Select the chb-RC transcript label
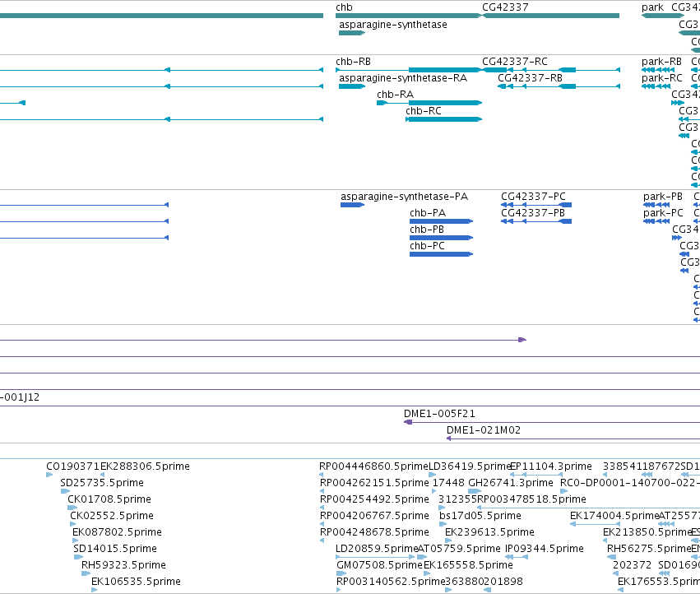The image size is (700, 594). (424, 111)
